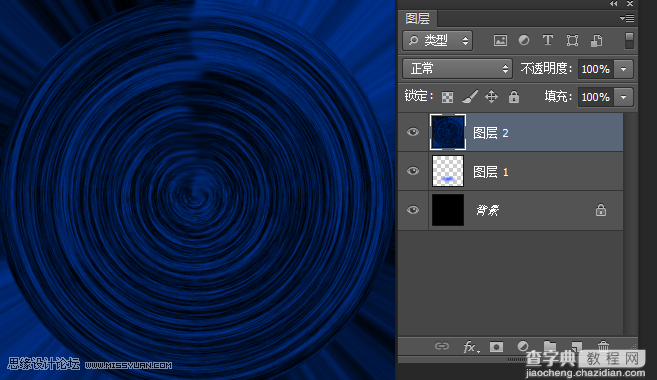Open the 正常 blend mode dropdown
This screenshot has width=657, height=380.
[x=457, y=69]
